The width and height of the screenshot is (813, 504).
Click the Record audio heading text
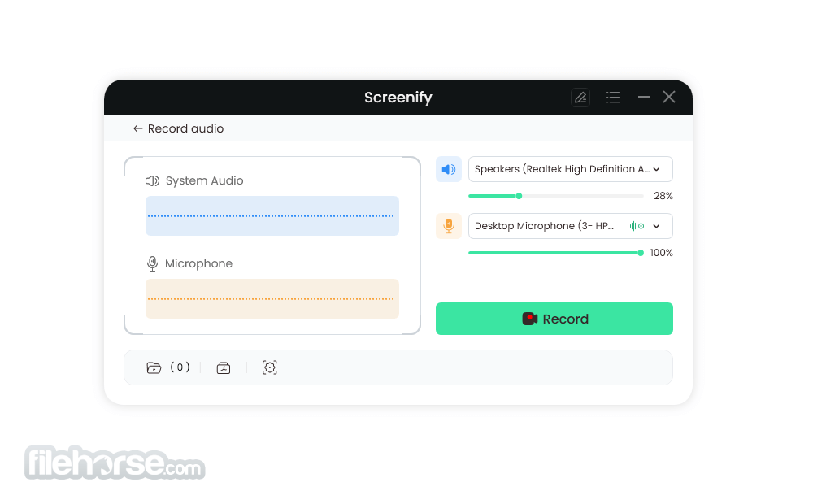pyautogui.click(x=185, y=128)
